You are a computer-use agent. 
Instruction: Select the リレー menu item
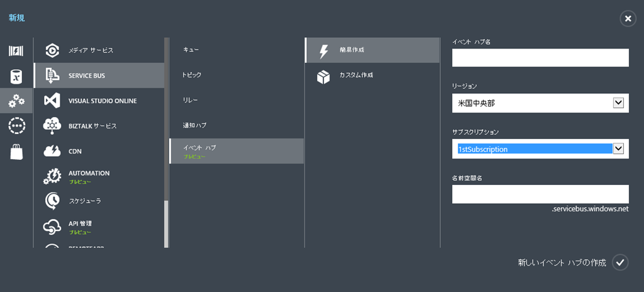pyautogui.click(x=236, y=100)
